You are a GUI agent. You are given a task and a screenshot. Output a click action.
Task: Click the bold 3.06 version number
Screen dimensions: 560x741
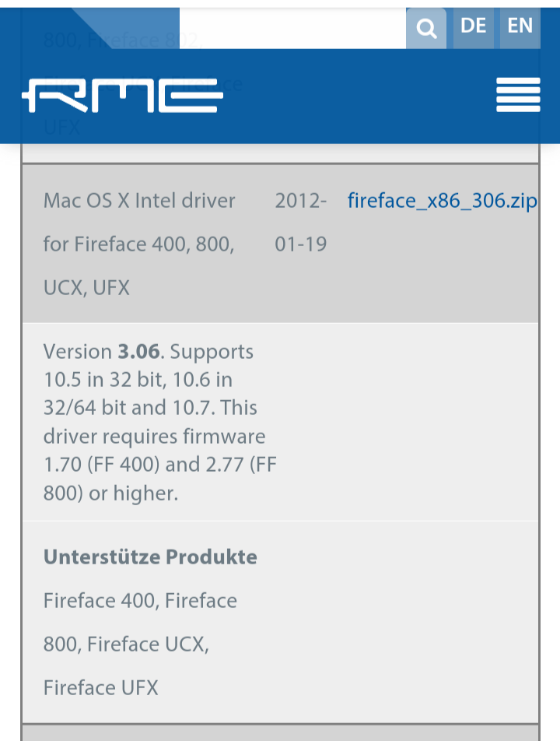pyautogui.click(x=138, y=352)
